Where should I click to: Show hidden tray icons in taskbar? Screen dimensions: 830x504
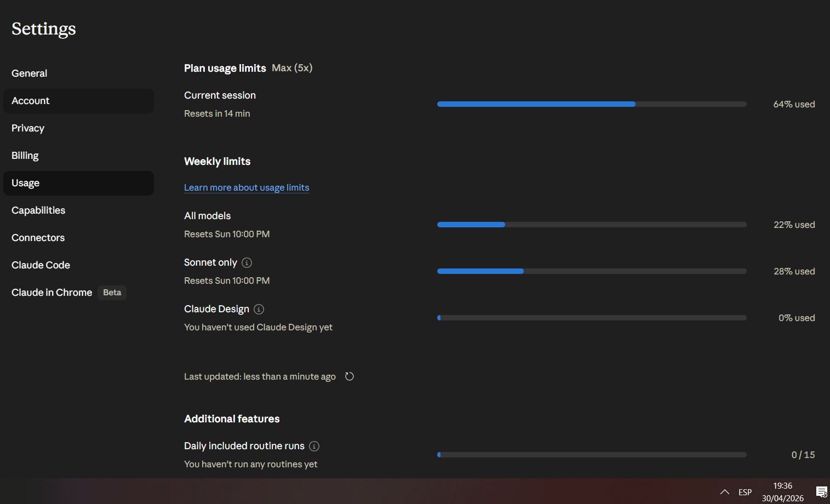coord(724,492)
